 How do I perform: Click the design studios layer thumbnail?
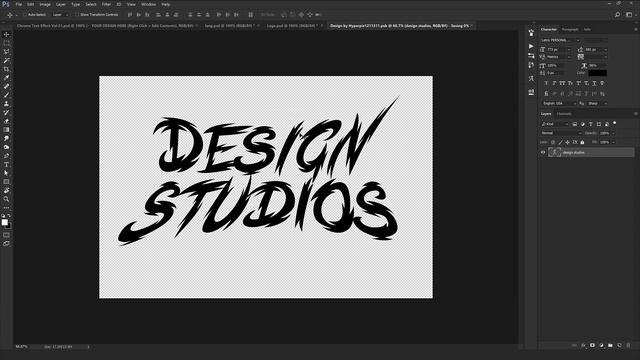(x=554, y=153)
